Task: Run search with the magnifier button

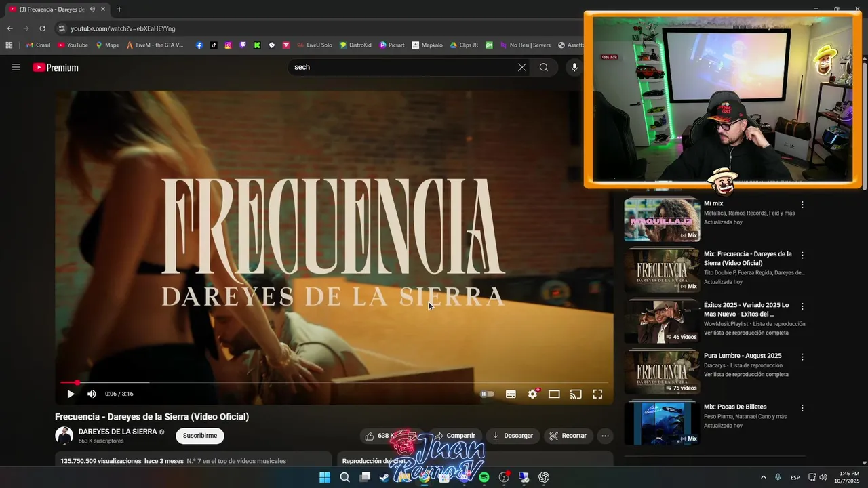Action: pos(544,67)
